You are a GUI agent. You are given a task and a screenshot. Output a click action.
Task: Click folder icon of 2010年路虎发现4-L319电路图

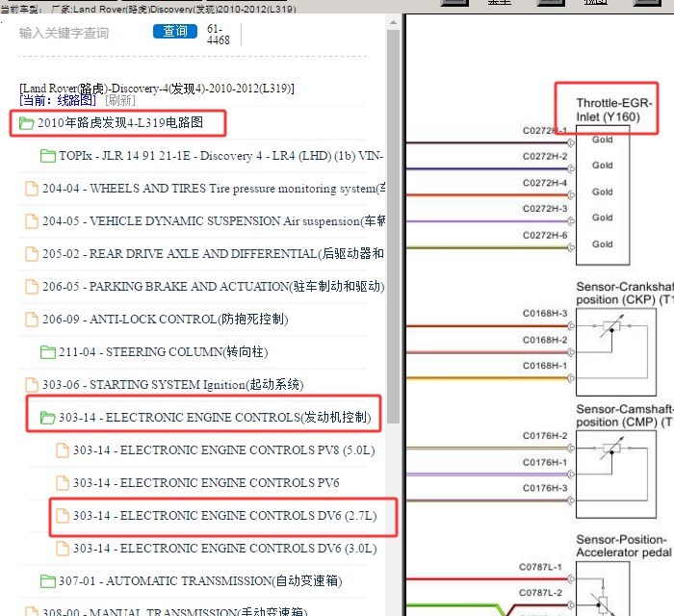coord(27,123)
